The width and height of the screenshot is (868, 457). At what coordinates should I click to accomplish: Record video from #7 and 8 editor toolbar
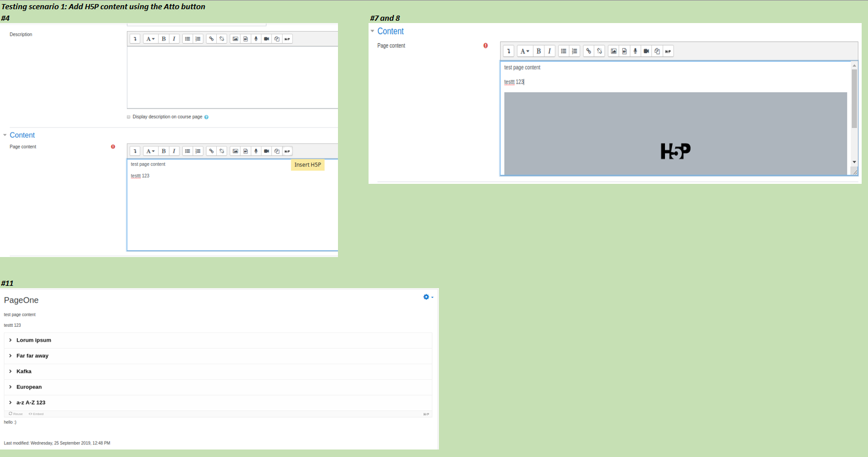click(647, 51)
